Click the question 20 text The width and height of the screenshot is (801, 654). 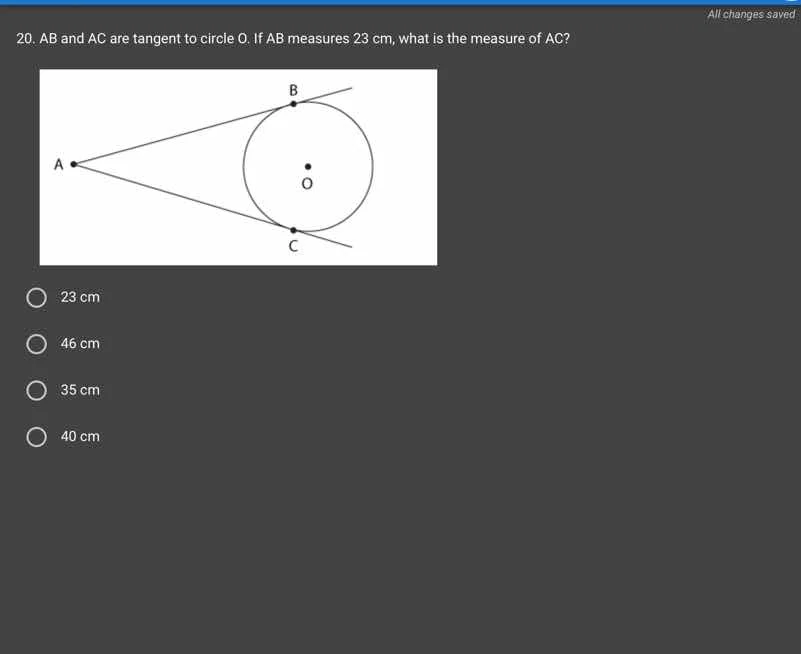pyautogui.click(x=292, y=38)
